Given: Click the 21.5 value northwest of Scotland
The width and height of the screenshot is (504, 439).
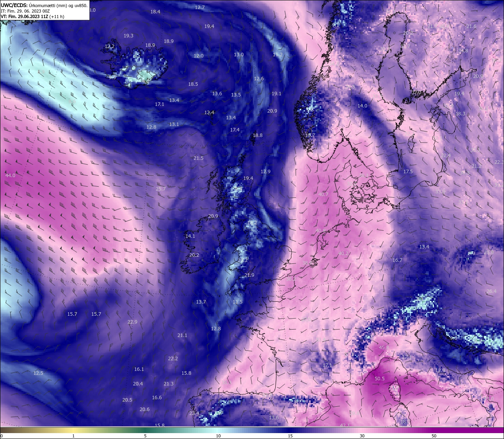Looking at the screenshot, I should (198, 158).
